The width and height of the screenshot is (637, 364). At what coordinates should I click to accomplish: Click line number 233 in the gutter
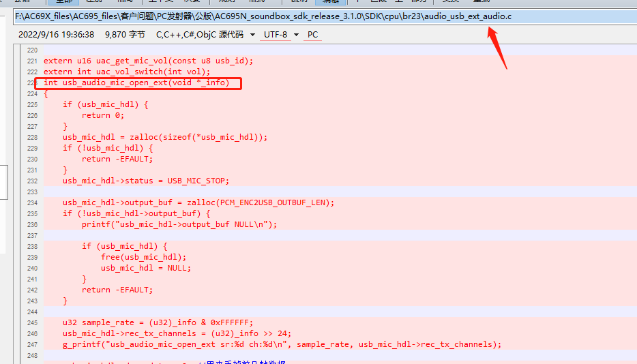[32, 192]
